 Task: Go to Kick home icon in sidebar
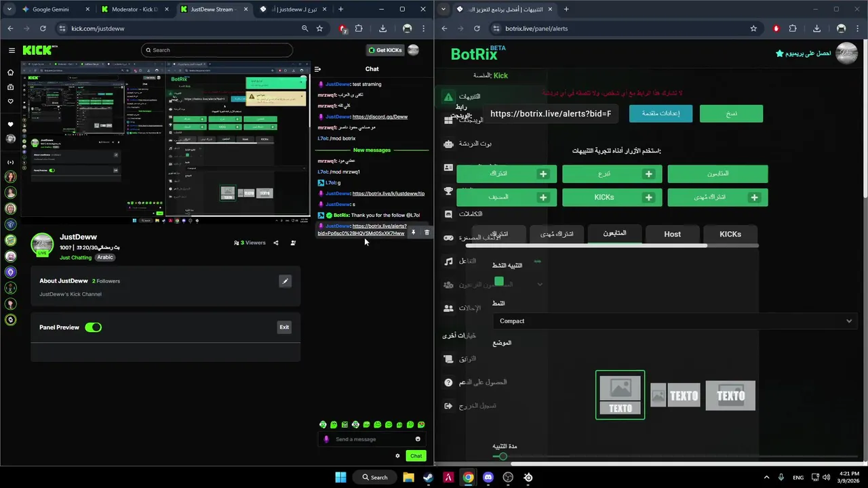tap(10, 72)
